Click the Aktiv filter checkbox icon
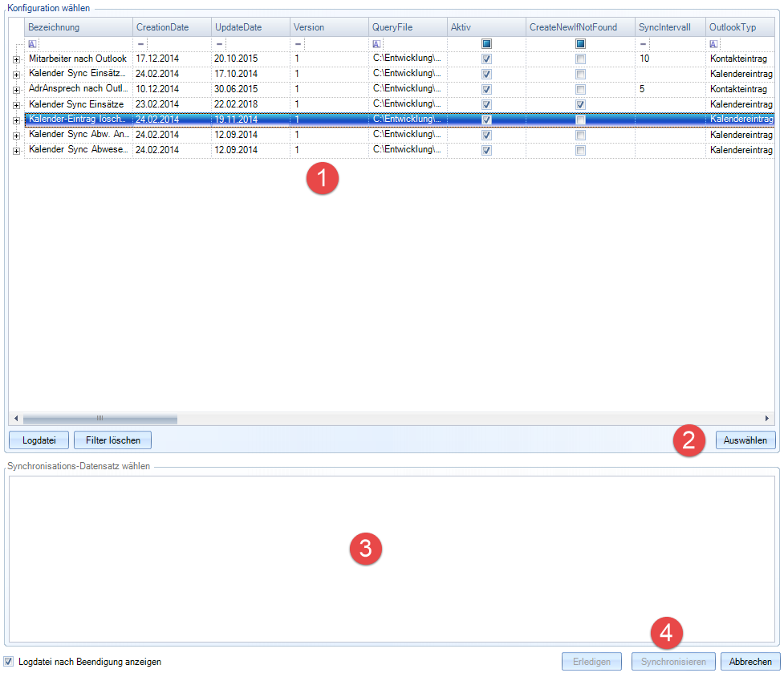This screenshot has height=673, width=784. click(x=486, y=44)
